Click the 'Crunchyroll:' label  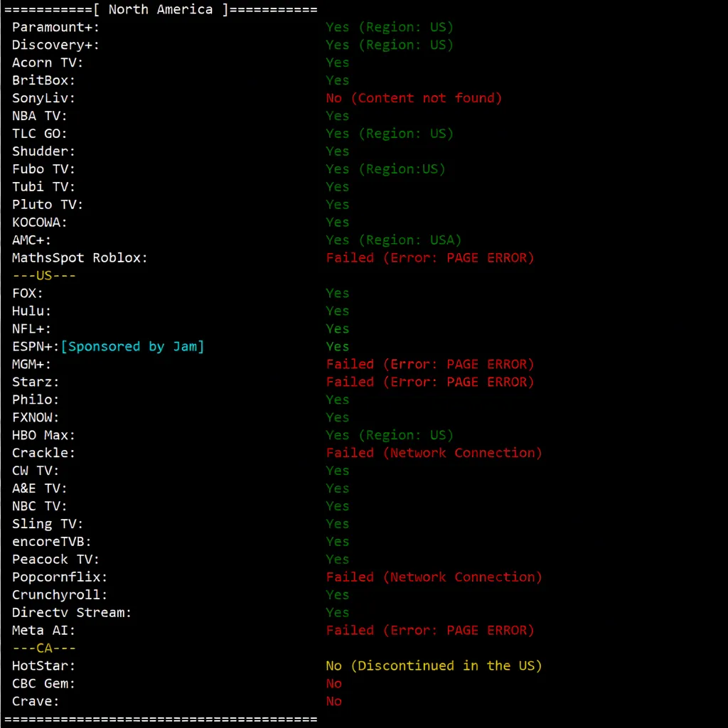(60, 594)
